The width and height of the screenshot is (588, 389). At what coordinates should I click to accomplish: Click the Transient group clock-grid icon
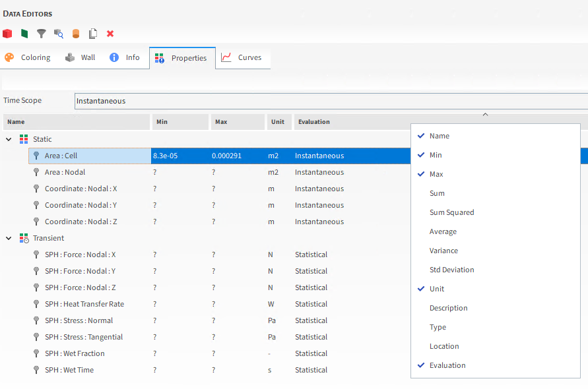(24, 238)
